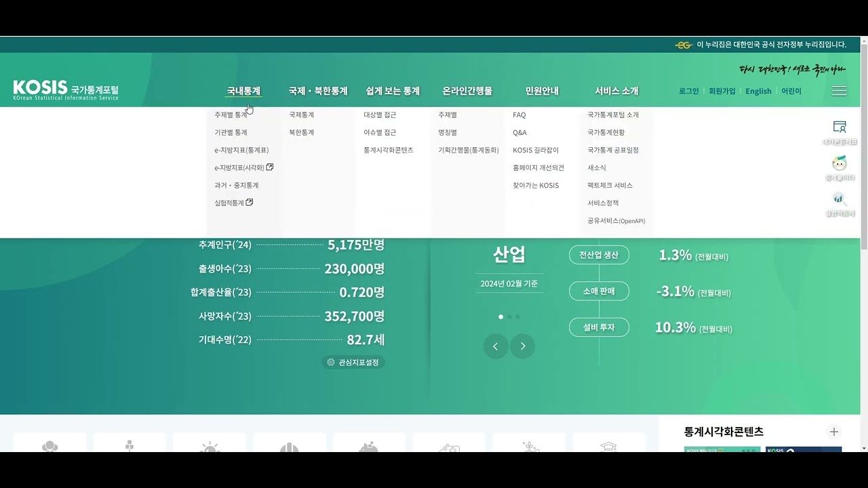Open e-지방지표(통계표) submenu item
Viewport: 868px width, 488px height.
coord(242,150)
